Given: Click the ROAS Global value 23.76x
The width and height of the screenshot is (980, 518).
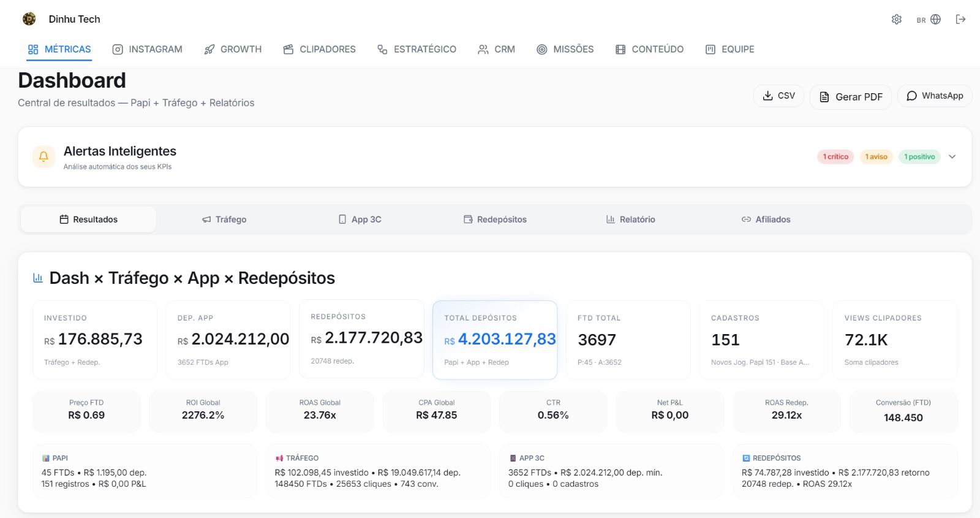Looking at the screenshot, I should [320, 415].
